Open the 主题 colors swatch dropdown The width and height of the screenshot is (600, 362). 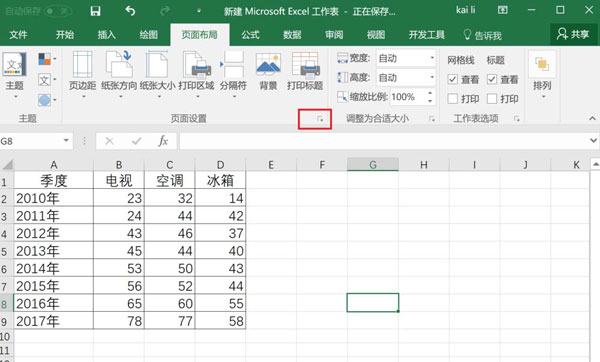click(47, 59)
